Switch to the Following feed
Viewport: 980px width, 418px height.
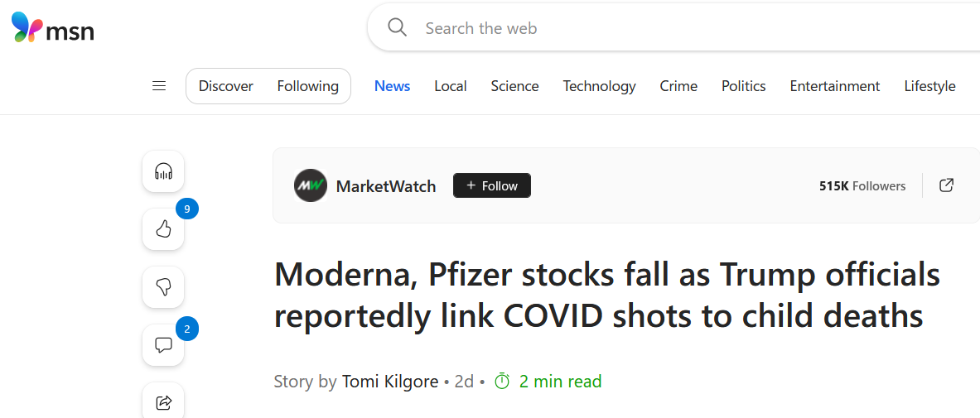pos(307,86)
